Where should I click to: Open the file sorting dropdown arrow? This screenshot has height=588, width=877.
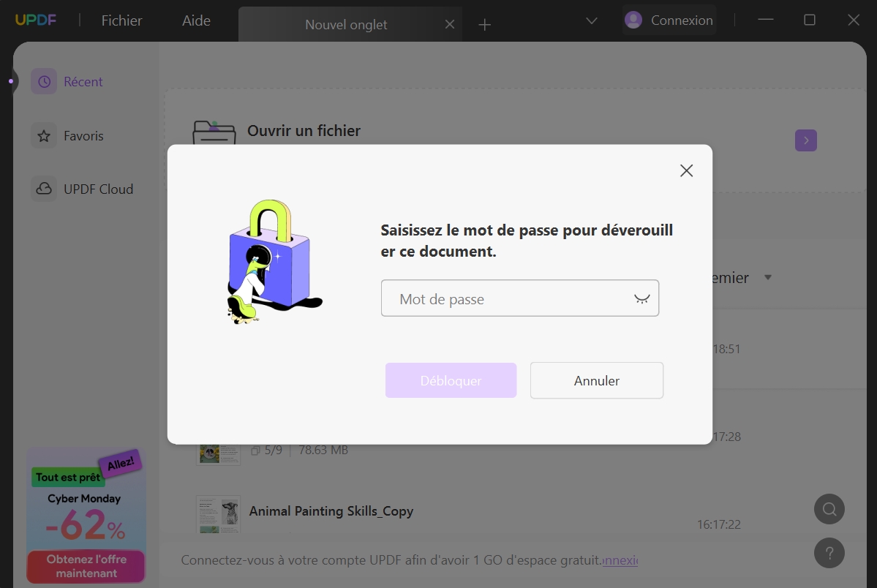coord(768,277)
